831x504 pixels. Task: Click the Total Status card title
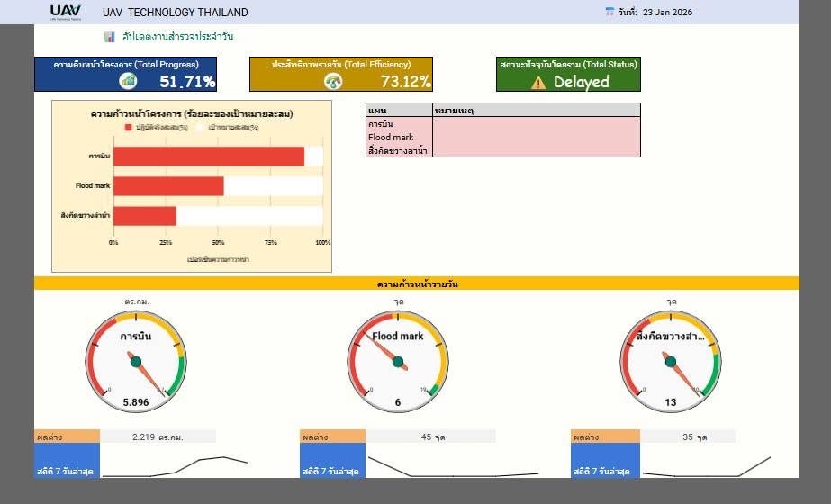569,64
